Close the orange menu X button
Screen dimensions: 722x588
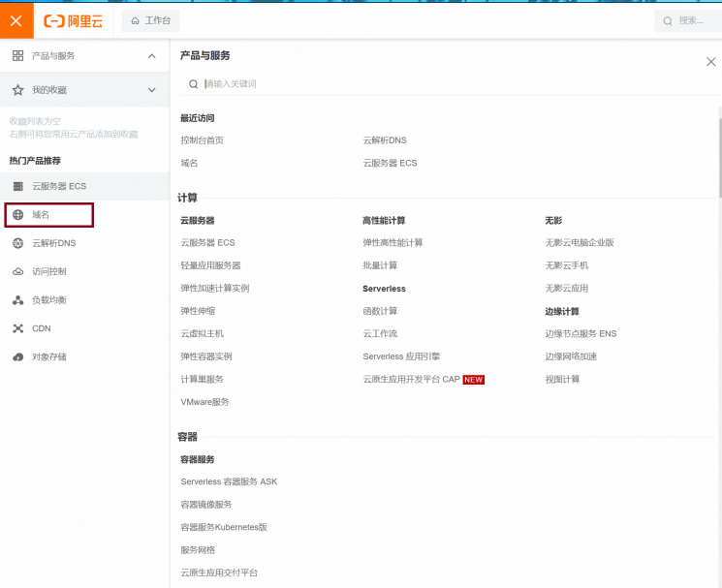coord(16,20)
